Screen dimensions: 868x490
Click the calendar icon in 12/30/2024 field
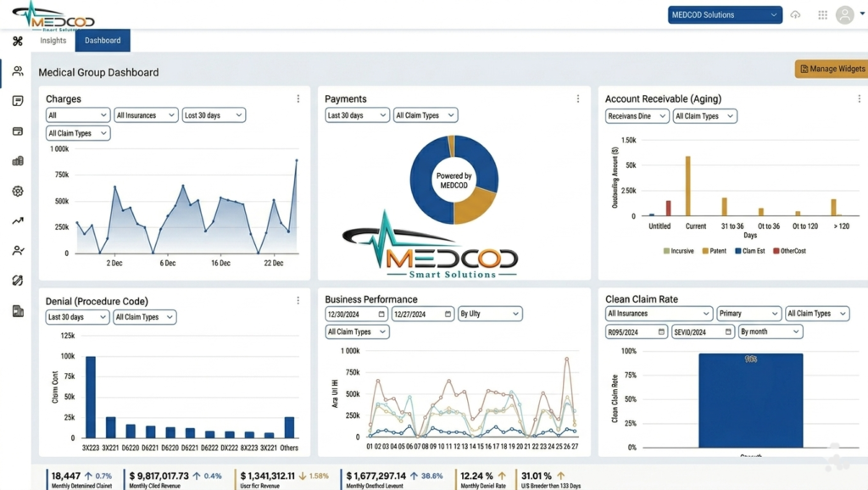[x=381, y=314]
